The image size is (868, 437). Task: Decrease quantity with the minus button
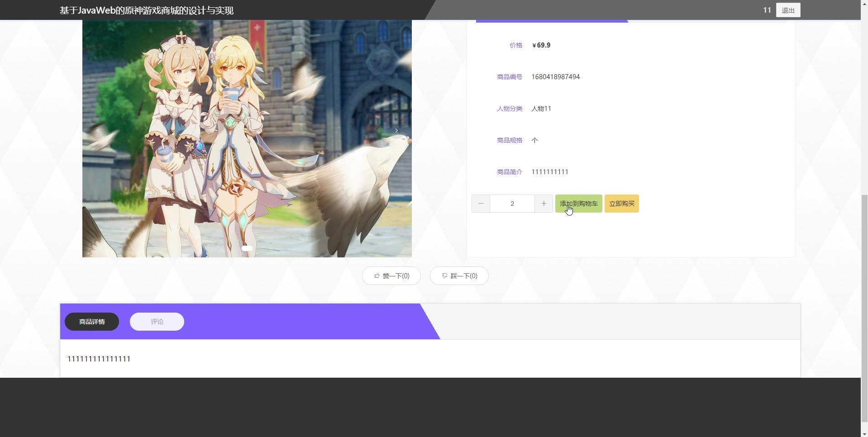point(481,204)
